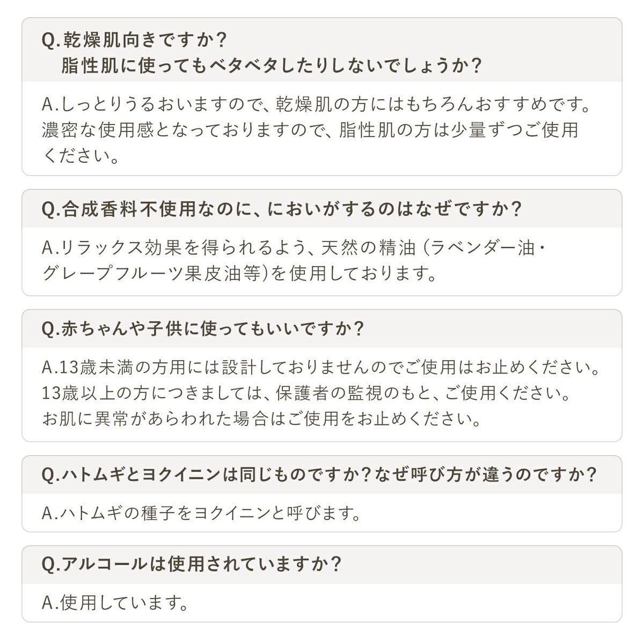644x644 pixels.
Task: Click the words 保護者の監視 in the children answer
Action: coord(335,393)
